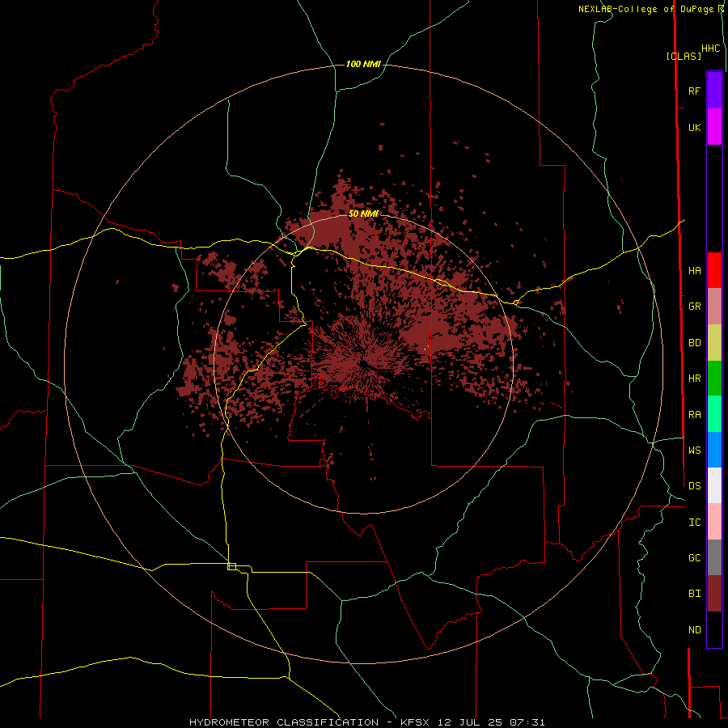Select the IC pink legend swatch
The width and height of the screenshot is (728, 728).
pos(714,522)
